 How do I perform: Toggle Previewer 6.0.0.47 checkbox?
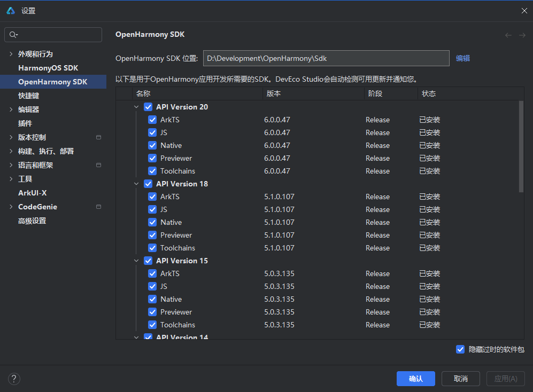(x=152, y=158)
